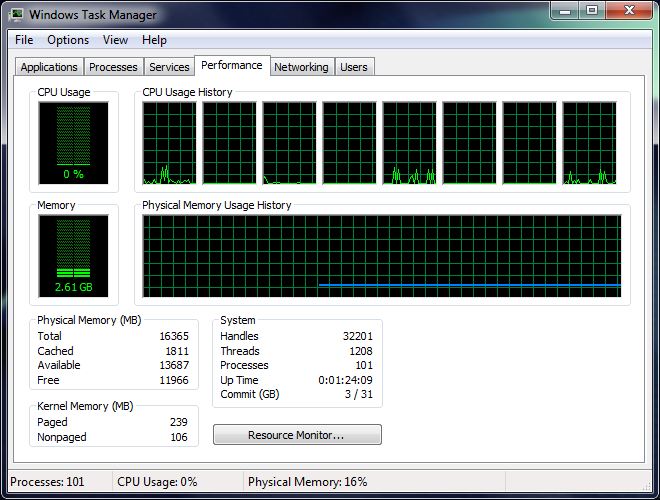Click status bar Physical Memory: 16%
The image size is (660, 500).
click(308, 481)
